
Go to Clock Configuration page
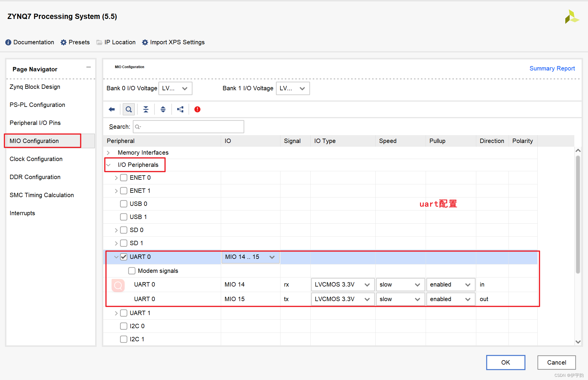(x=36, y=159)
